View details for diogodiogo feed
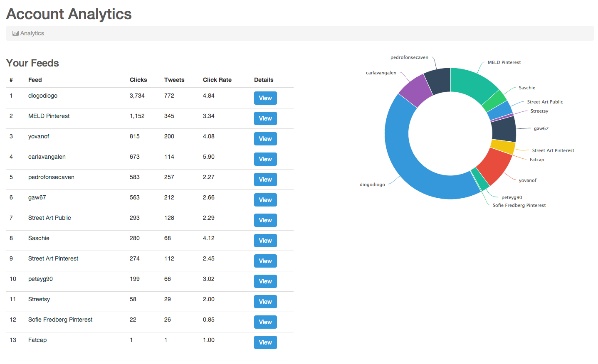Image resolution: width=598 pixels, height=364 pixels. 265,98
